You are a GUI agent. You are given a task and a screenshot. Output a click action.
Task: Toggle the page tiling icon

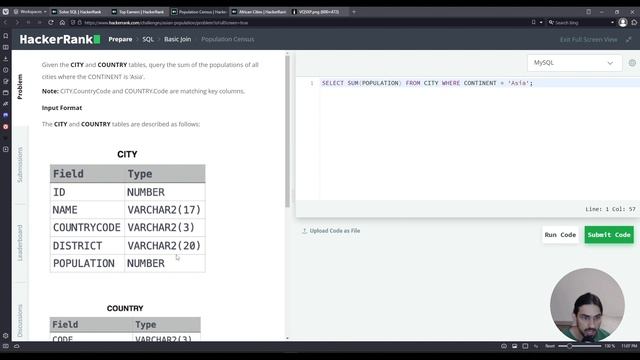tap(525, 346)
